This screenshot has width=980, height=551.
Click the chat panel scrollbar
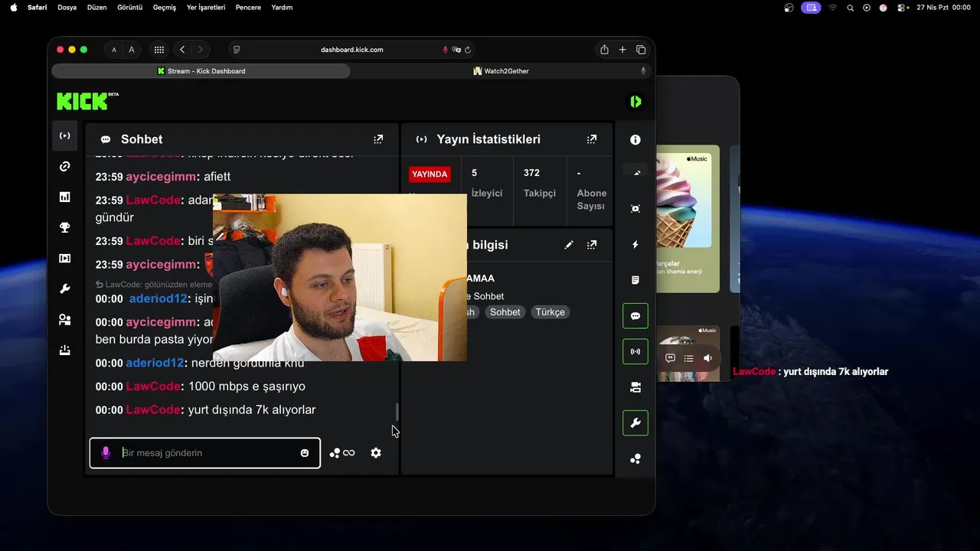pyautogui.click(x=397, y=412)
